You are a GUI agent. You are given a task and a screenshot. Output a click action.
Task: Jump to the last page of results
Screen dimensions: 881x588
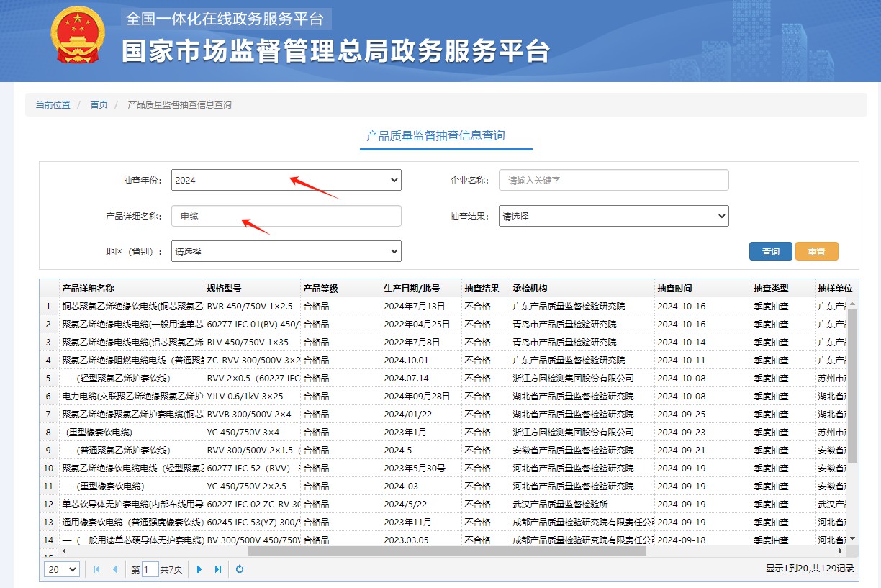[217, 569]
